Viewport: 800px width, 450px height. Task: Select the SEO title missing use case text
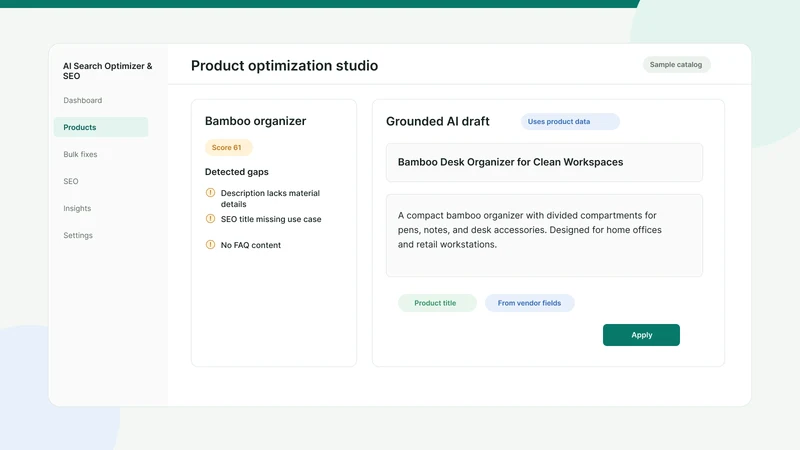click(x=271, y=219)
